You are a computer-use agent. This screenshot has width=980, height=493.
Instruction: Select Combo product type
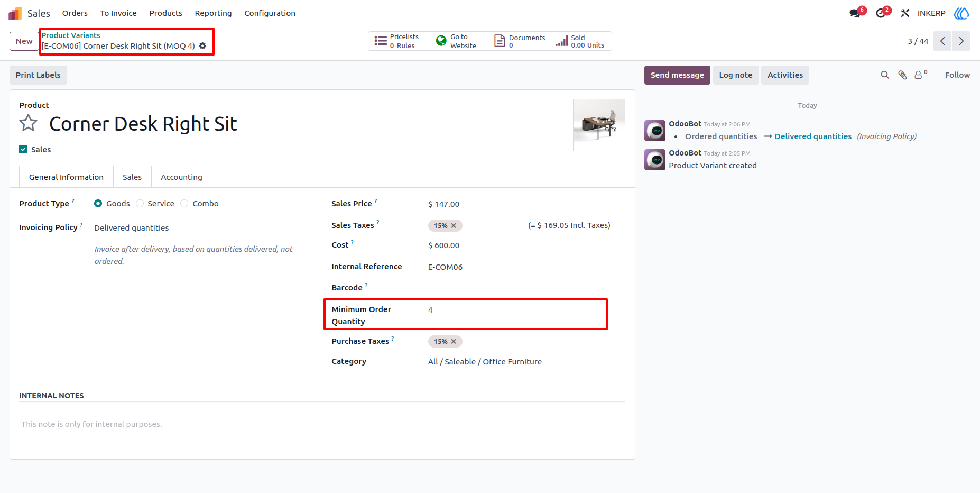pyautogui.click(x=184, y=204)
